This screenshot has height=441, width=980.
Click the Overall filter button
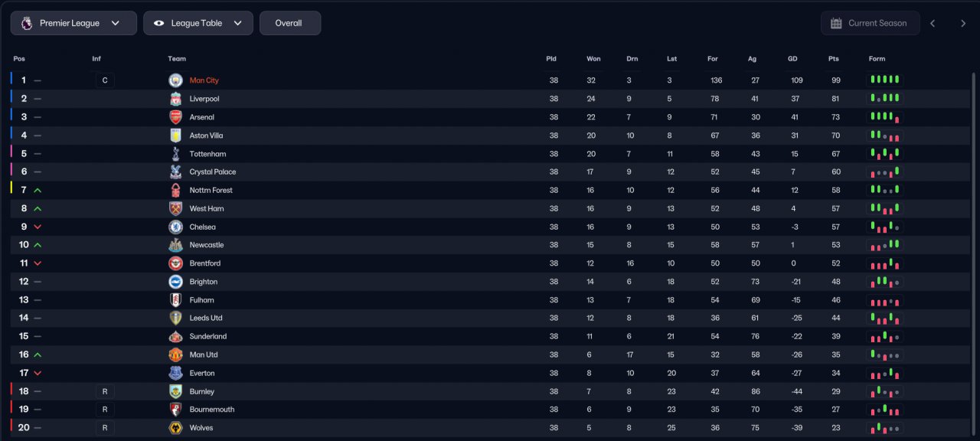[290, 23]
